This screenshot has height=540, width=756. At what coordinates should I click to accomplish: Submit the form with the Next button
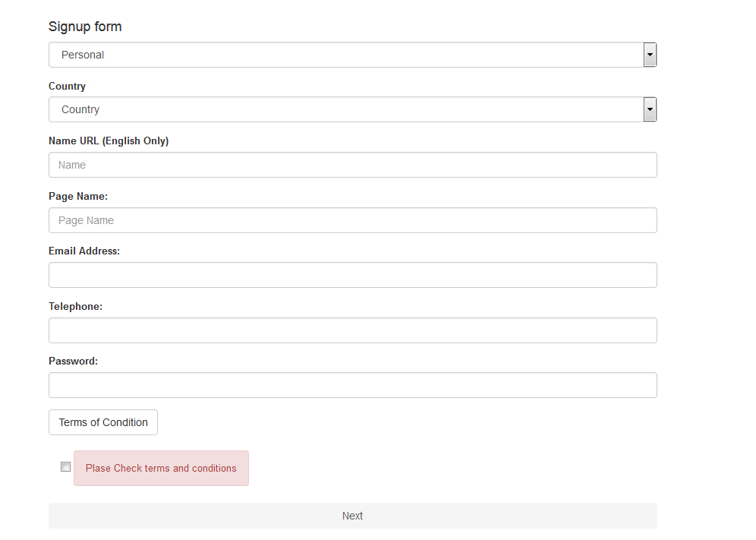(x=352, y=516)
